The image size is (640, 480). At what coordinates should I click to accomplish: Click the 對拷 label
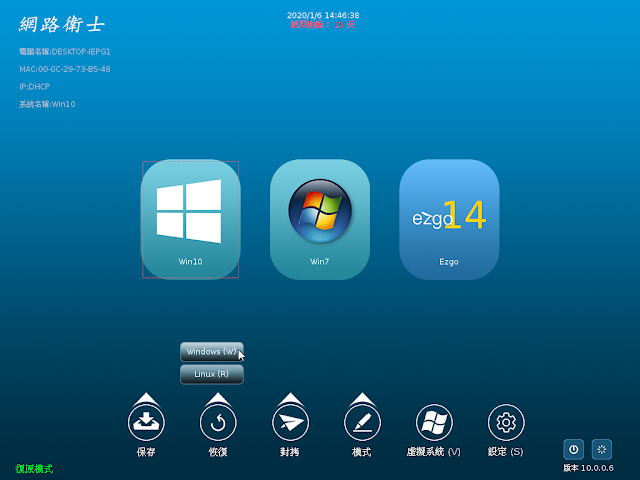pos(290,452)
